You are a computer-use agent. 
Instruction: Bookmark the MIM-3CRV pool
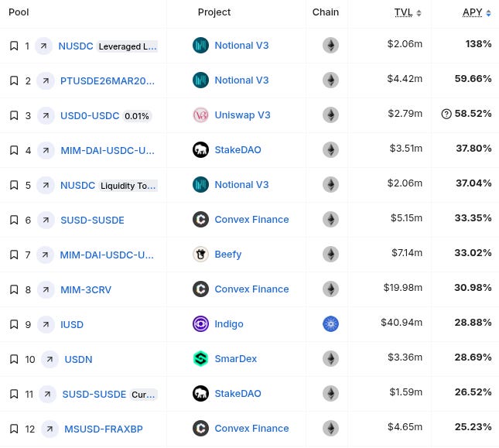click(14, 289)
